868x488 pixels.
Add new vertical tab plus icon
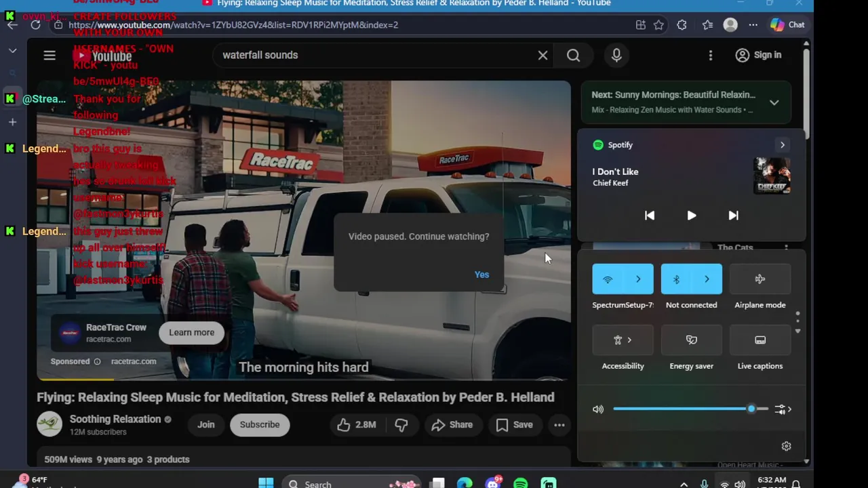pos(12,122)
